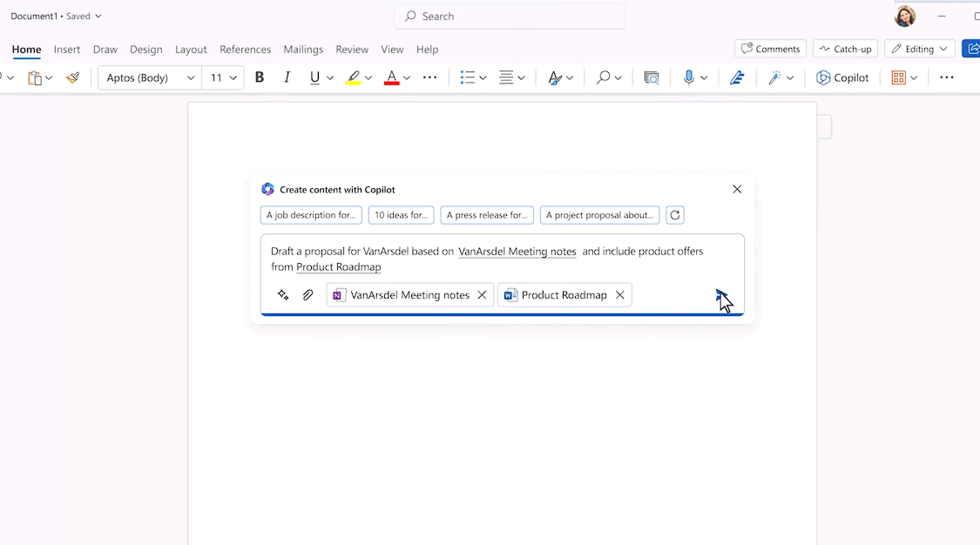The image size is (980, 545).
Task: Expand Dictate options dropdown arrow
Action: pos(704,78)
